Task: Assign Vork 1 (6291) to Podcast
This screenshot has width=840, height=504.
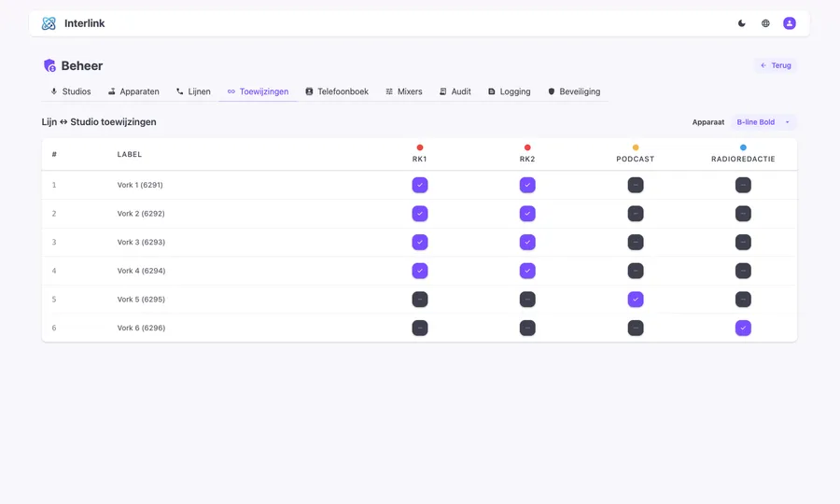Action: 636,185
